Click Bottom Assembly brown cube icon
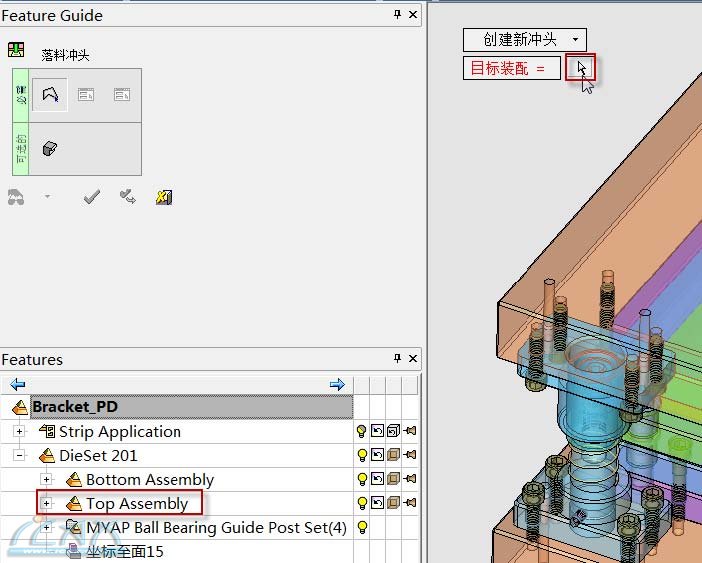 pyautogui.click(x=393, y=479)
